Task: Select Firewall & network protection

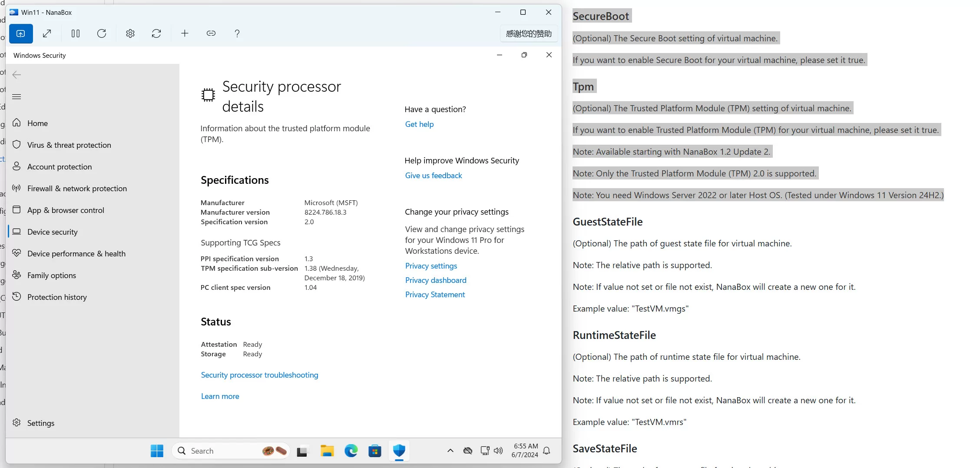Action: point(77,189)
